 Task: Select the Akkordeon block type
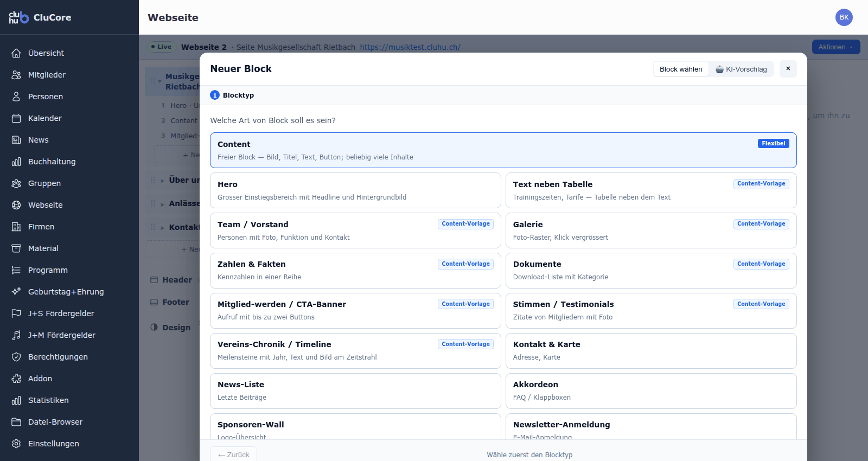pyautogui.click(x=651, y=391)
